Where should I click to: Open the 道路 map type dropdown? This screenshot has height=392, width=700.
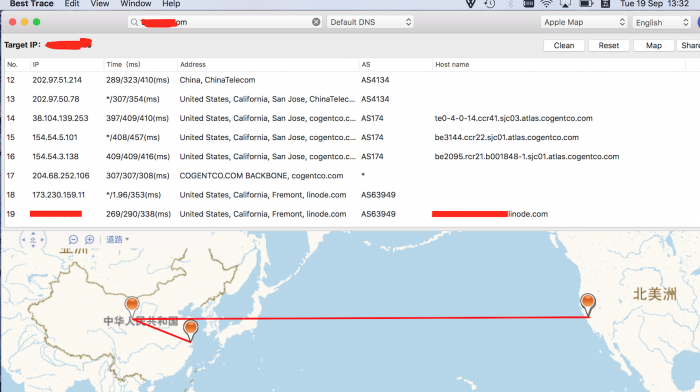117,240
